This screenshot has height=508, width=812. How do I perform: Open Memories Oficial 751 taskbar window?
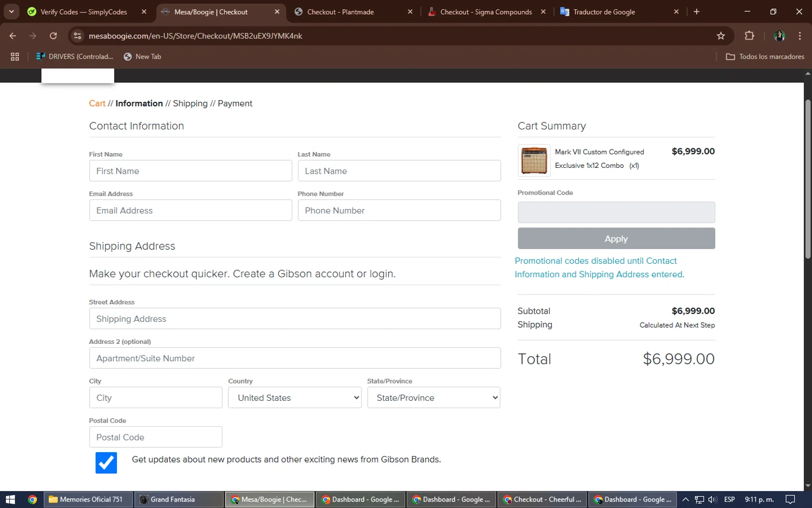[88, 499]
